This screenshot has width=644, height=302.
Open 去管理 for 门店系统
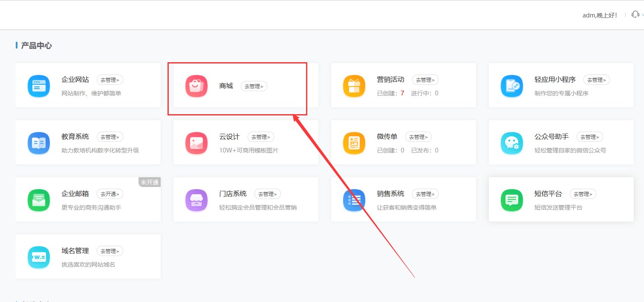(x=267, y=194)
